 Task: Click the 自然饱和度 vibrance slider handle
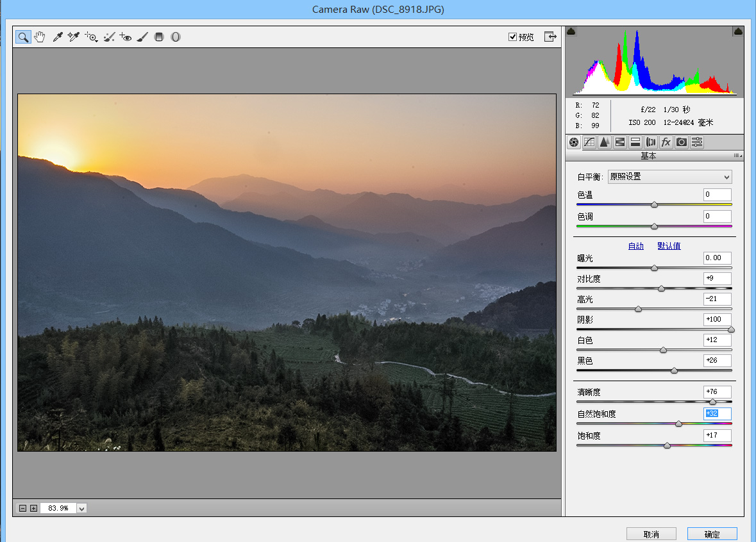tap(679, 423)
